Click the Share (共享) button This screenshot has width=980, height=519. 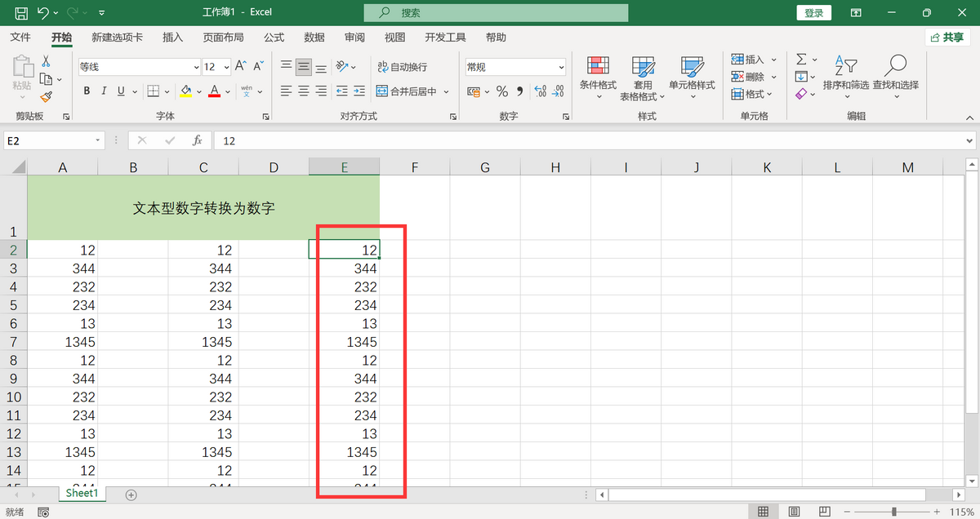click(x=947, y=38)
